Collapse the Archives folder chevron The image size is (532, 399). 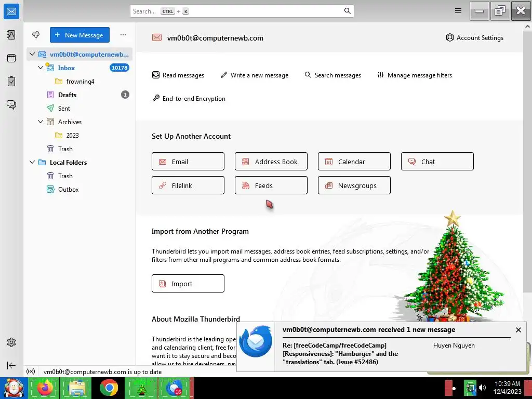(x=41, y=122)
